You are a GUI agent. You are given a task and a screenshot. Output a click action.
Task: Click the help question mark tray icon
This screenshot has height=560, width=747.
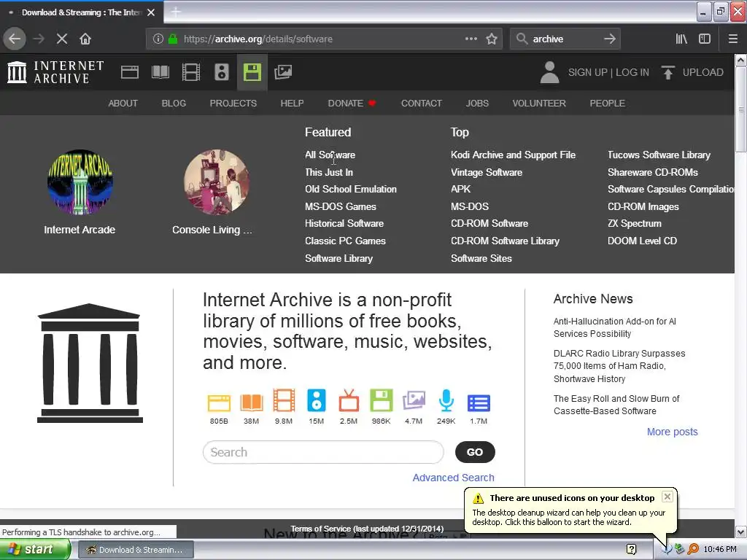point(631,550)
